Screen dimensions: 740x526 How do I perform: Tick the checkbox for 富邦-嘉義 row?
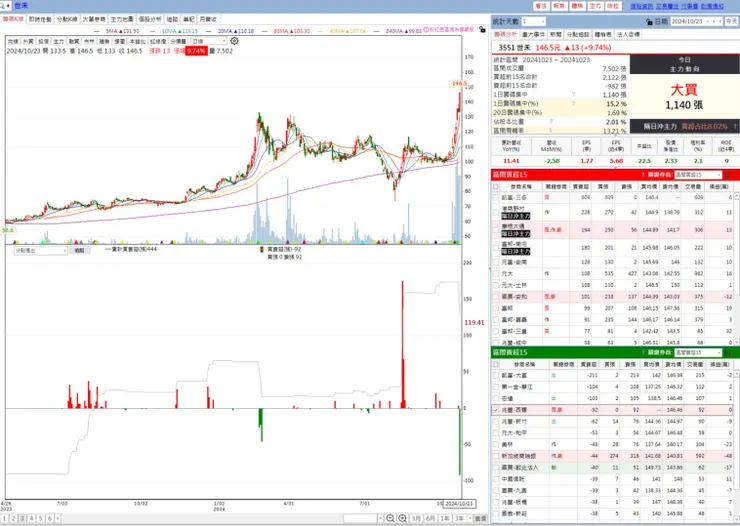click(496, 319)
